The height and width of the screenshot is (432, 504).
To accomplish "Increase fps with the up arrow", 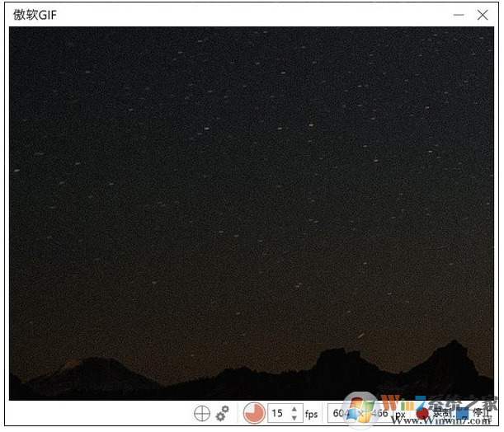I will (294, 409).
